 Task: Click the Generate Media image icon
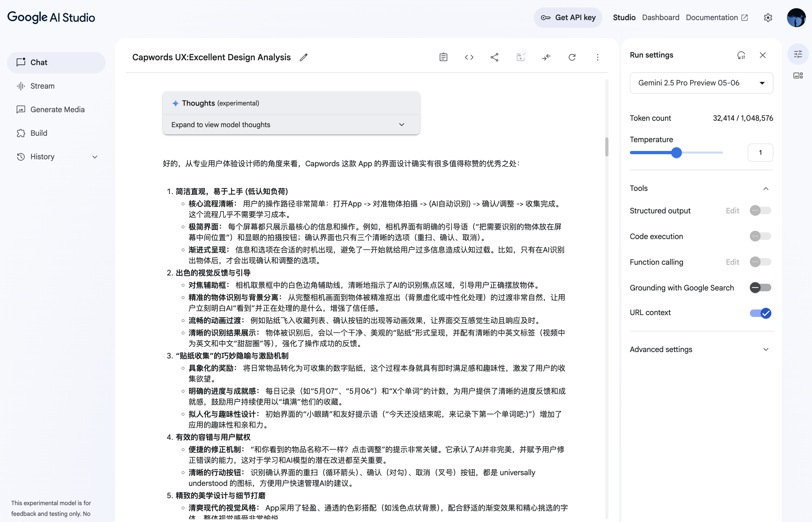coord(21,109)
